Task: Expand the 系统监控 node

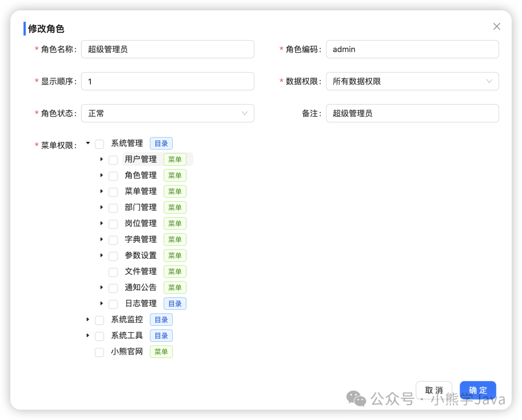Action: coord(88,319)
